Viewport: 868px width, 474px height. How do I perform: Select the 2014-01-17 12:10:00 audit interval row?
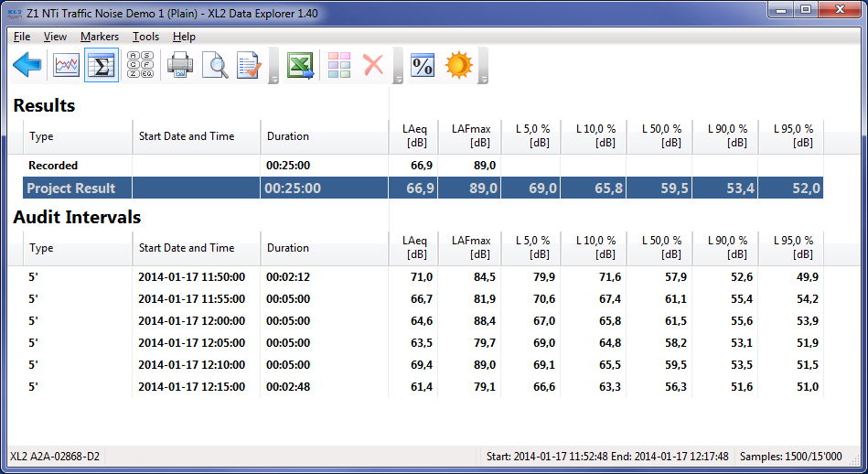191,365
